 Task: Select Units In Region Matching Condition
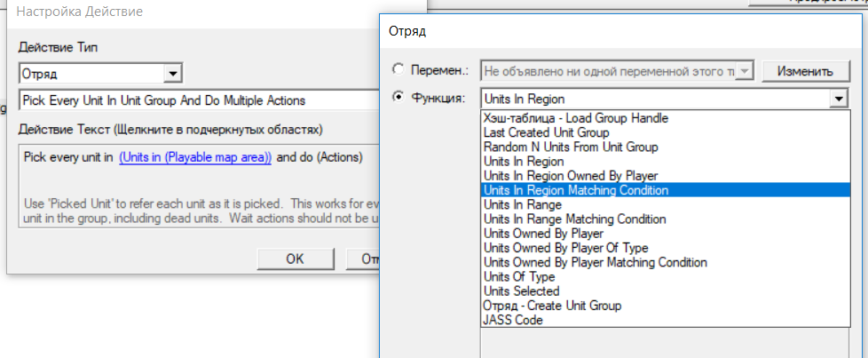575,190
